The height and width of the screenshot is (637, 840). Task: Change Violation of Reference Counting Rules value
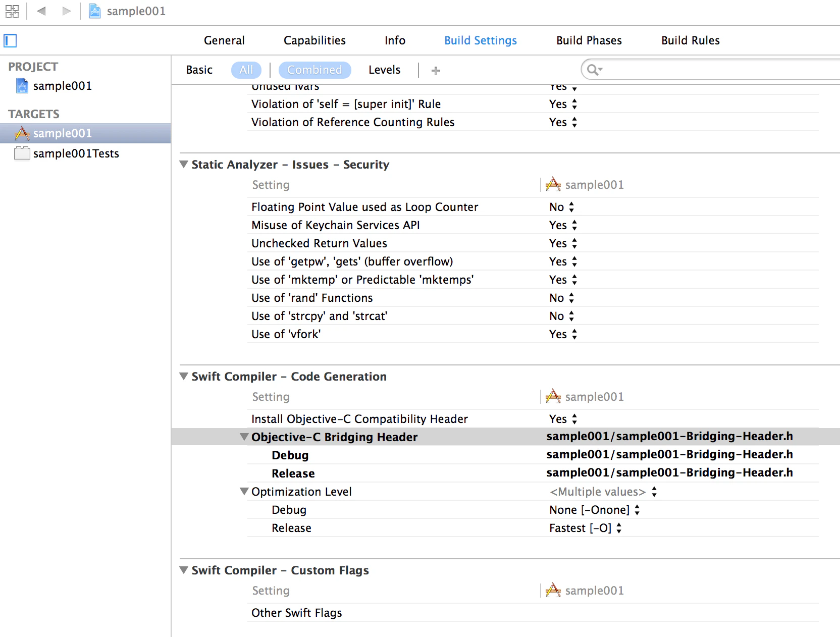(x=563, y=122)
